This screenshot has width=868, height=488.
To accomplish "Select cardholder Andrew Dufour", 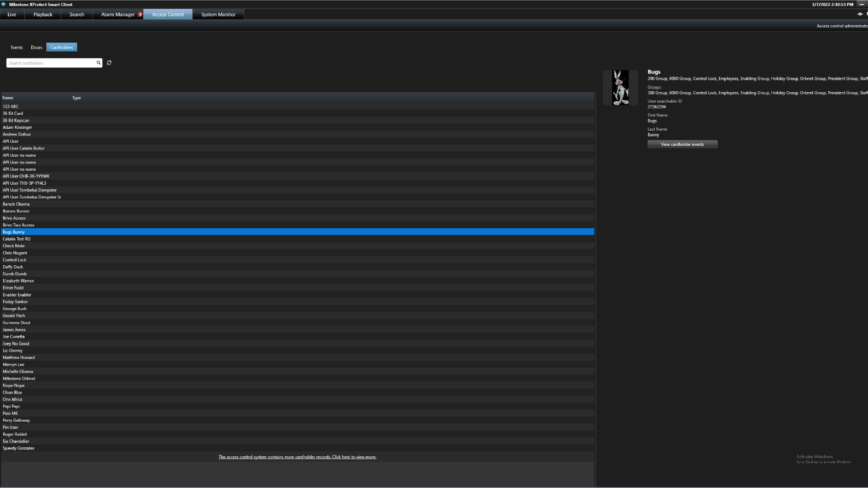I will [x=297, y=134].
